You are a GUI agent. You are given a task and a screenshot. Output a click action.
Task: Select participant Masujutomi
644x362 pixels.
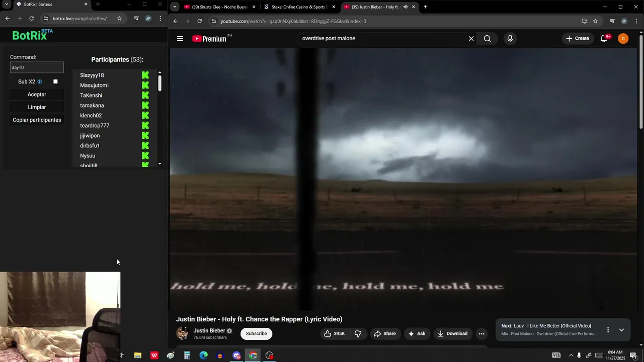click(94, 85)
